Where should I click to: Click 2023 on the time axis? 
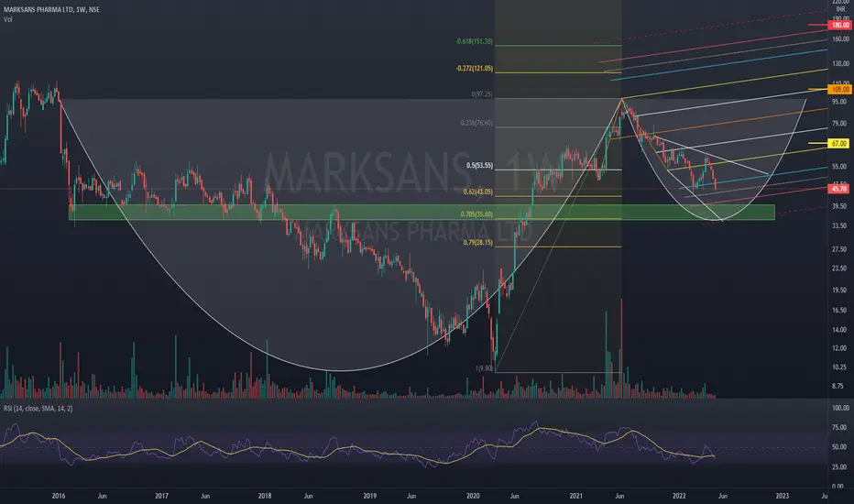782,496
